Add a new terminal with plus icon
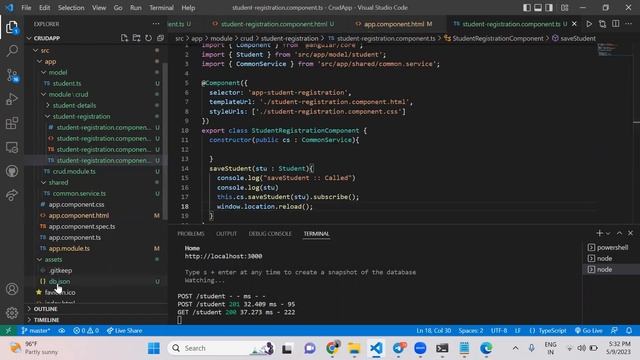The image size is (640, 360). click(599, 233)
